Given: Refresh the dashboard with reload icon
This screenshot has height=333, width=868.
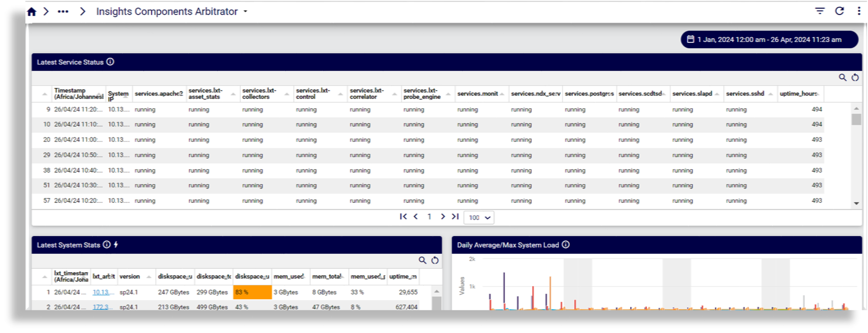Looking at the screenshot, I should click(840, 11).
